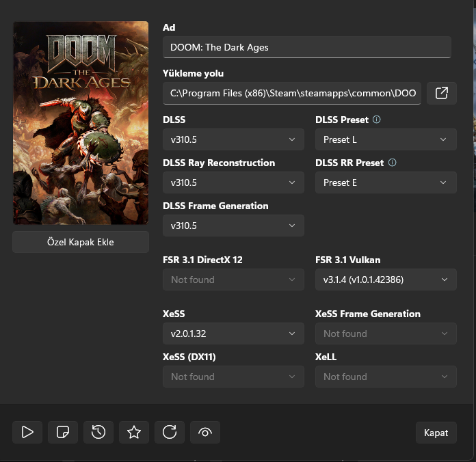Expand the DLSS Preset L dropdown
Viewport: 476px width, 462px height.
[385, 139]
